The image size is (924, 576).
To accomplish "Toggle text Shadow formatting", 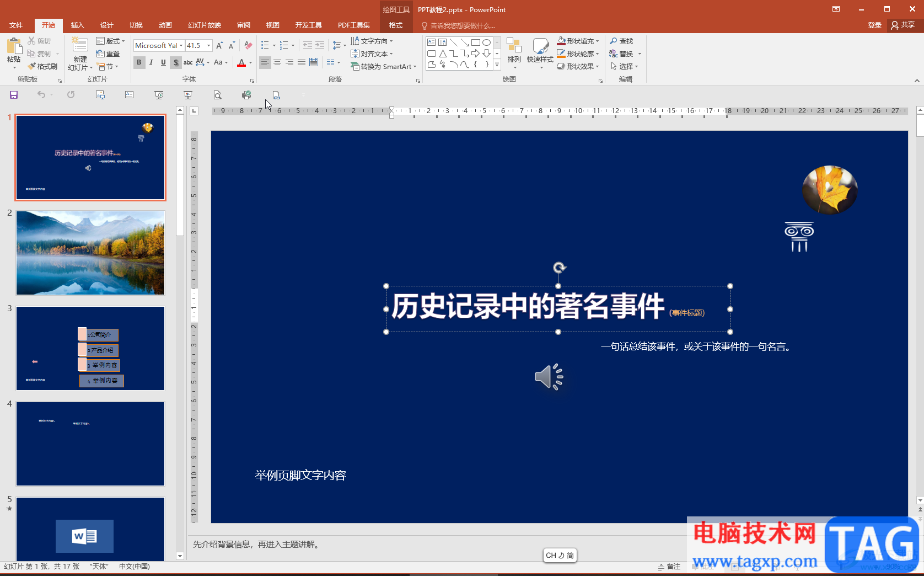I will tap(175, 62).
